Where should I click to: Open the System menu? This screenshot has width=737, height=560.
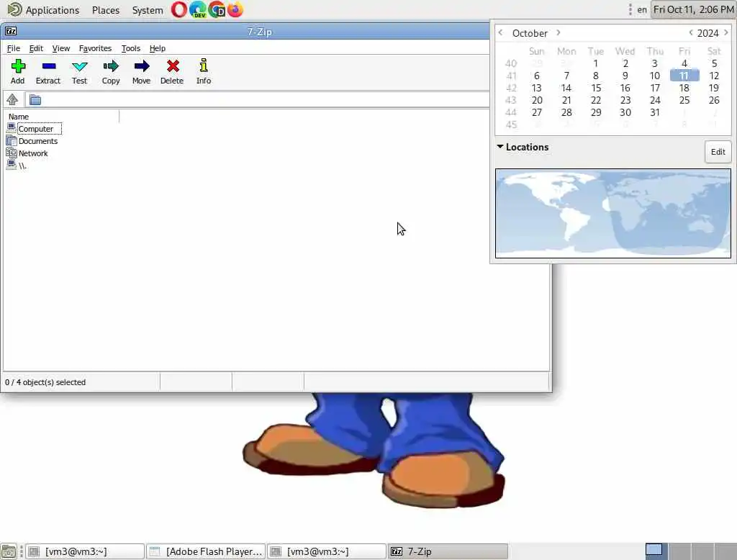point(148,10)
